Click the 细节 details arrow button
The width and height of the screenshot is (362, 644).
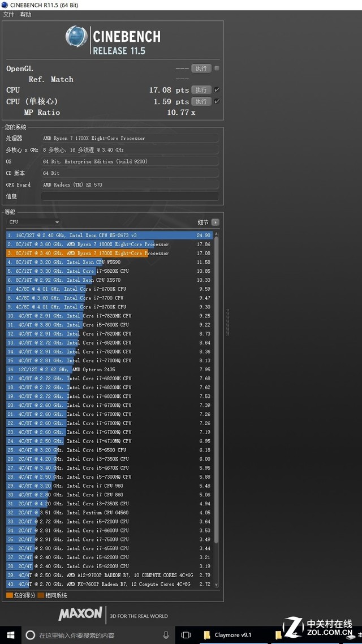pyautogui.click(x=215, y=222)
